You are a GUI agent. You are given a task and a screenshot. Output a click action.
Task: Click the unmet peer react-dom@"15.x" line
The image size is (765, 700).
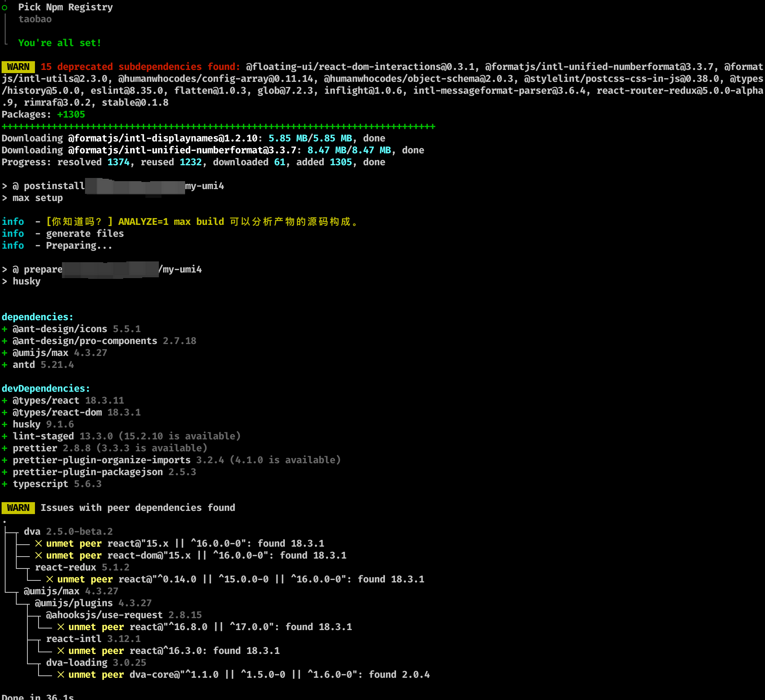191,555
